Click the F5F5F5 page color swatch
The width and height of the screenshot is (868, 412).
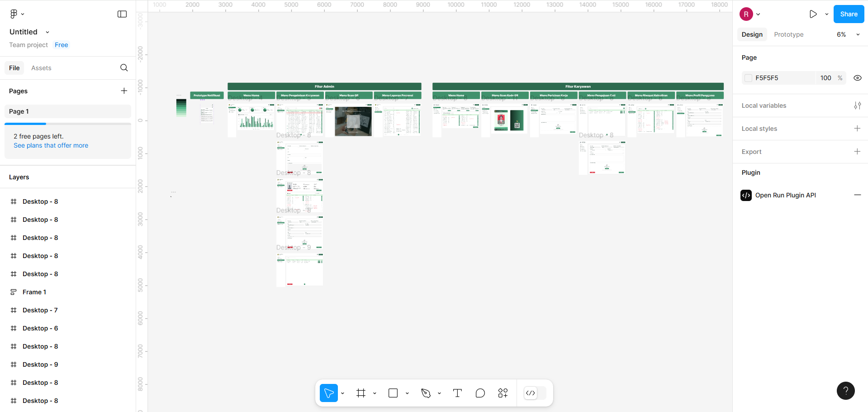748,78
